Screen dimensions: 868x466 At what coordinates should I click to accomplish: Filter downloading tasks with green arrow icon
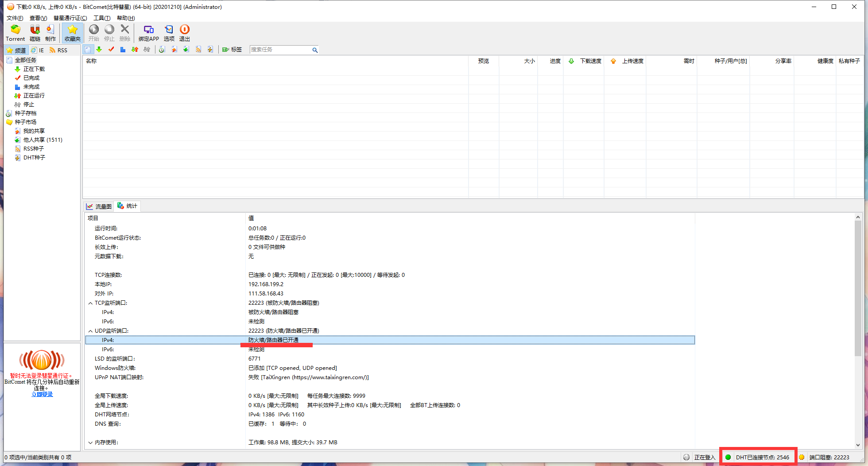point(99,50)
